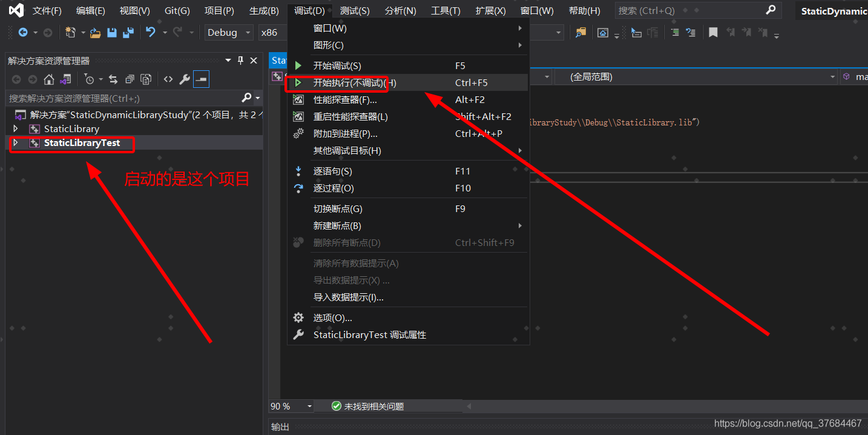Open the 90 % zoom dropdown

point(291,406)
